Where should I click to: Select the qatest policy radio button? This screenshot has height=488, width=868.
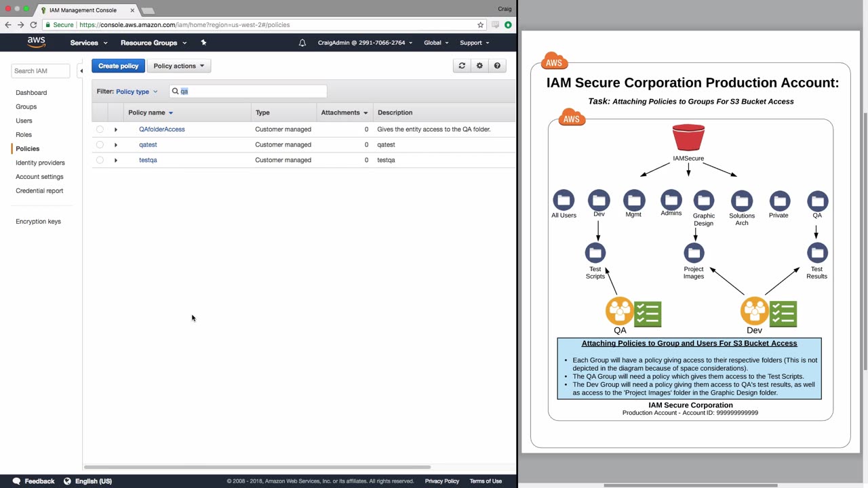[x=100, y=144]
